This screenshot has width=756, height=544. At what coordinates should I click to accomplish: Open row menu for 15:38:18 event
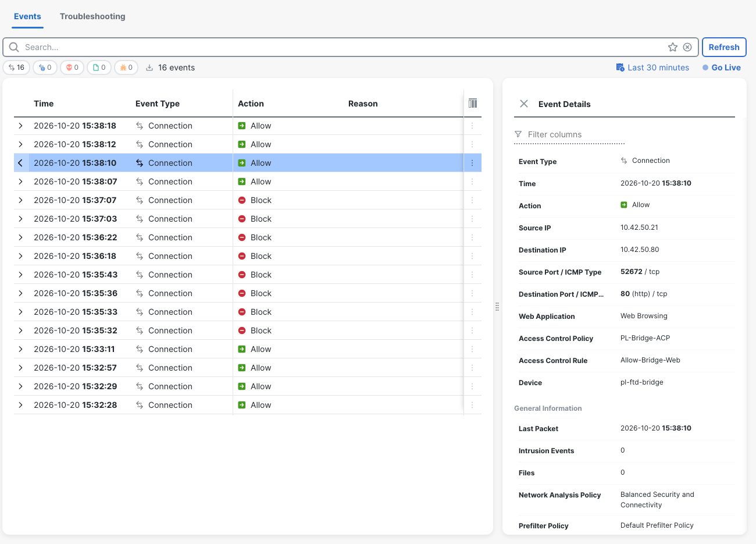472,126
